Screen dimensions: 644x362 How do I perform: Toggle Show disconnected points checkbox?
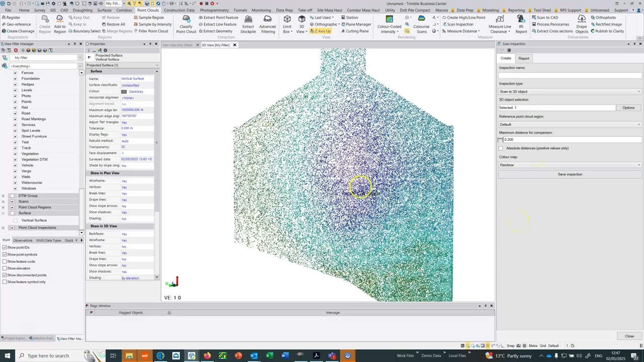(5, 275)
